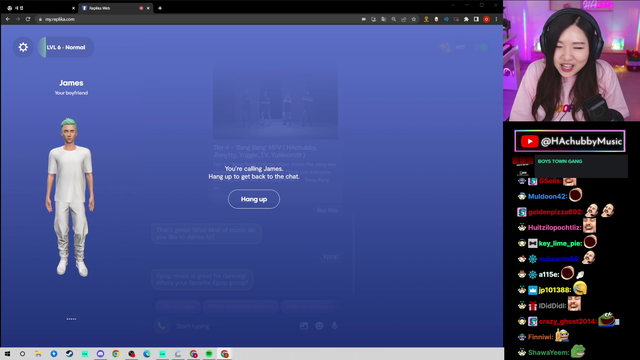Viewport: 640px width, 360px height.
Task: Open the Chrome extensions puzzle icon
Action: (466, 19)
